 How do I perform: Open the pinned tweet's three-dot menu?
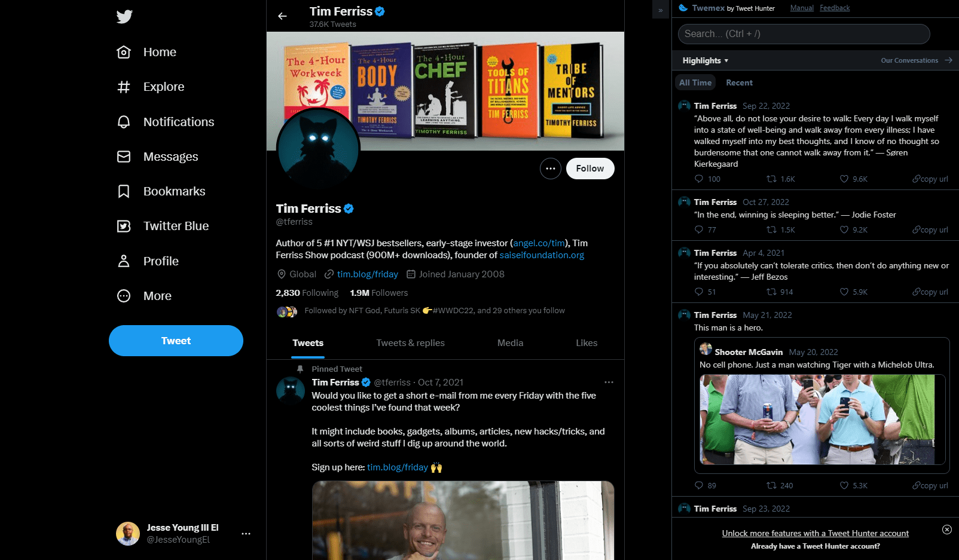pos(609,382)
